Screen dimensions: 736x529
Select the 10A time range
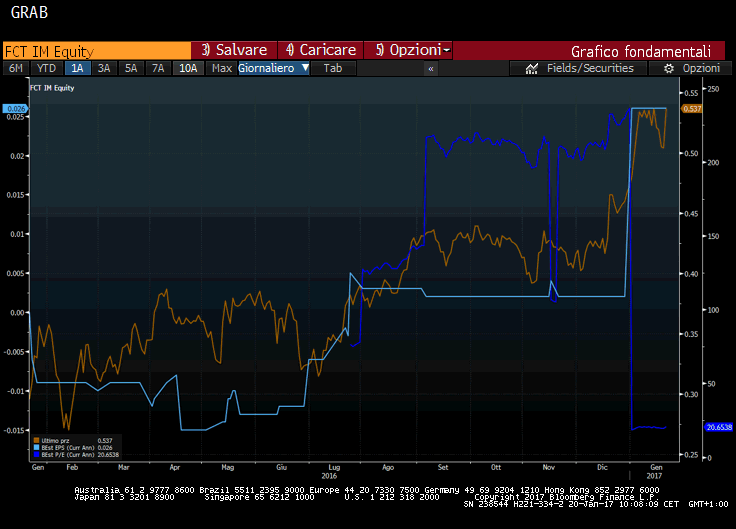[187, 68]
